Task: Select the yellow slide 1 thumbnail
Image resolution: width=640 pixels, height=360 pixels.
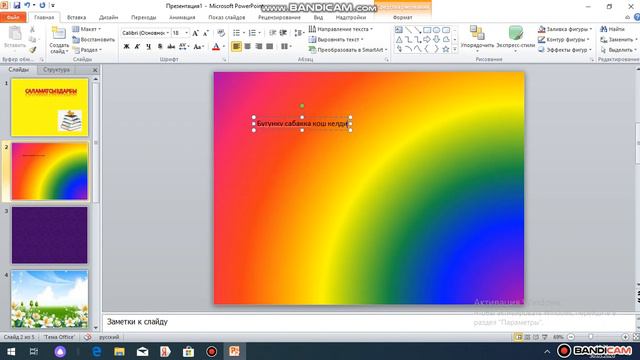Action: [x=49, y=107]
